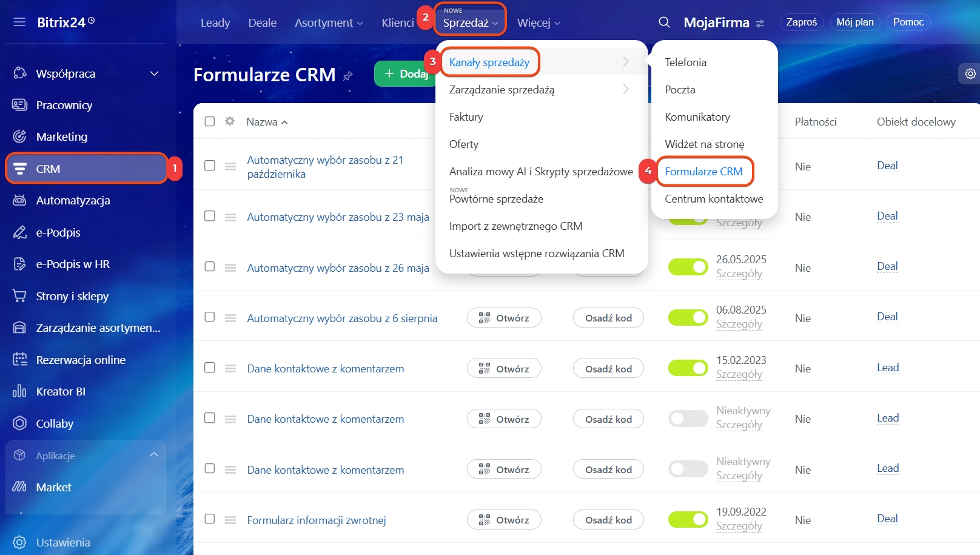Click drag handle for Automatyczny wybór zasobu z 6 sierpnia
The image size is (980, 555).
pyautogui.click(x=230, y=318)
